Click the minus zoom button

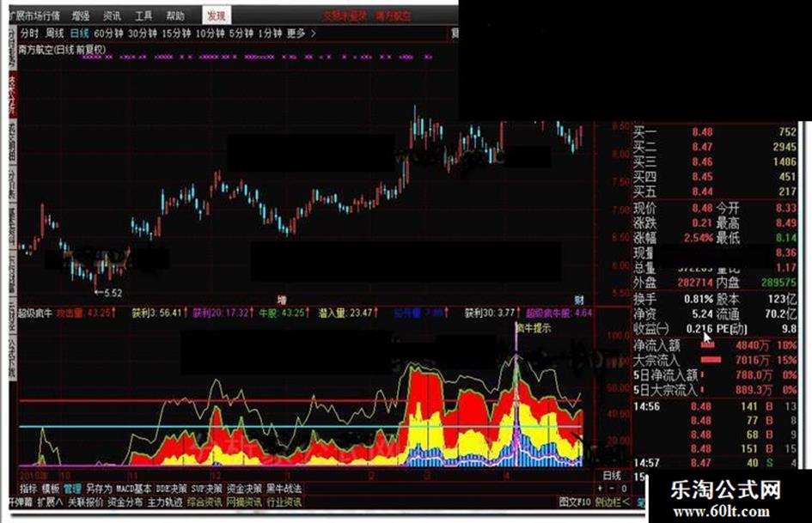pyautogui.click(x=612, y=489)
